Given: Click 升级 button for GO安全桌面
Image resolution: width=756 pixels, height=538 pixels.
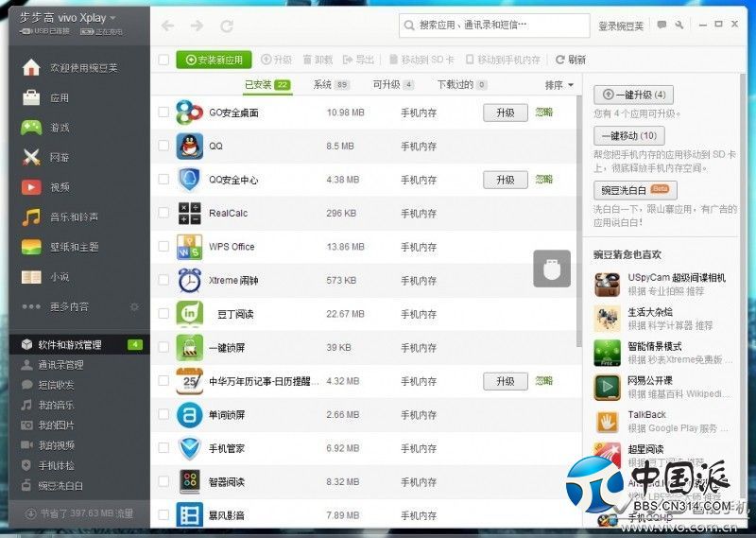Looking at the screenshot, I should (x=506, y=113).
